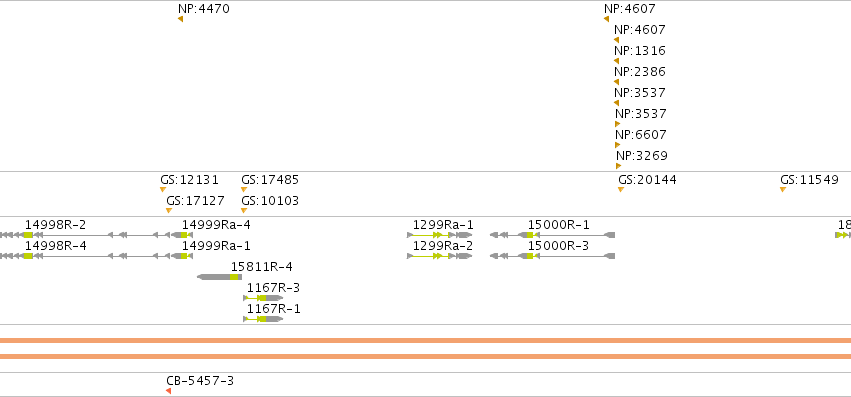Image resolution: width=851 pixels, height=397 pixels.
Task: Click the GS:17485 marker
Action: coord(244,190)
